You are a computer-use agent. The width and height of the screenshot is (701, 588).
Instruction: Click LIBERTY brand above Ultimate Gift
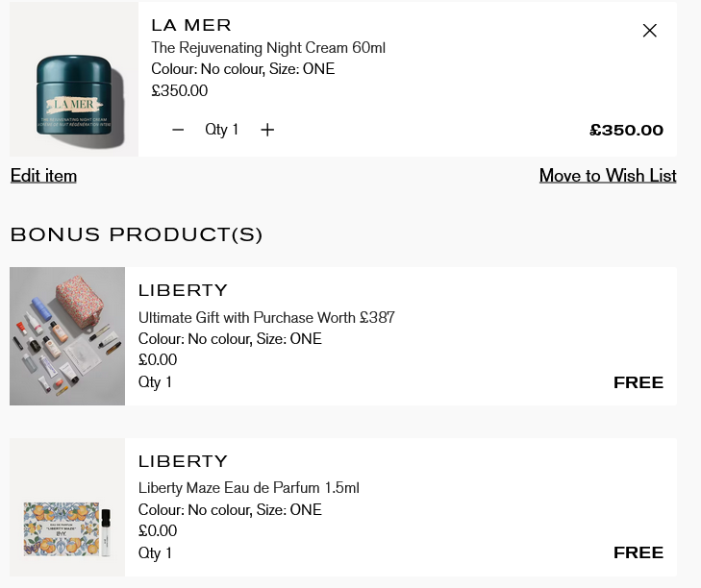point(183,290)
